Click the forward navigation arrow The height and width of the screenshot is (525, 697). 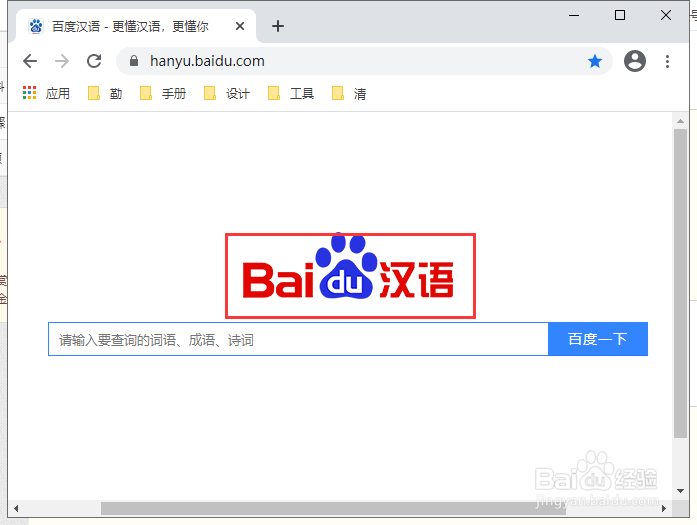62,61
